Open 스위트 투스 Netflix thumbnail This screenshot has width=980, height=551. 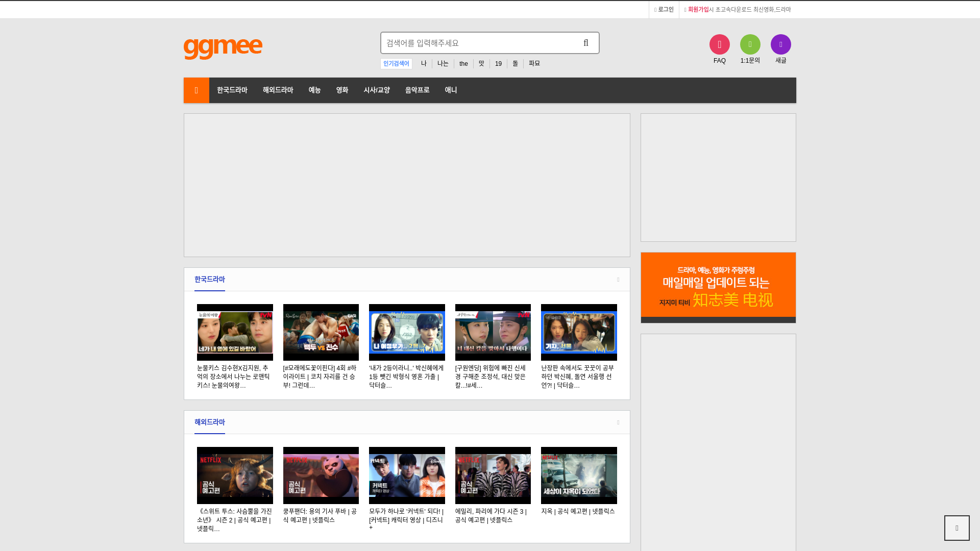(x=235, y=475)
